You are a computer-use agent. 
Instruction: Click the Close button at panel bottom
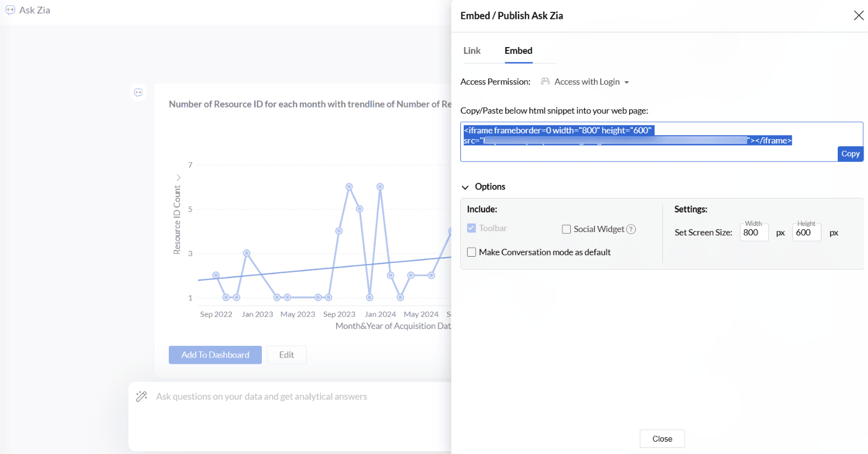pyautogui.click(x=662, y=439)
